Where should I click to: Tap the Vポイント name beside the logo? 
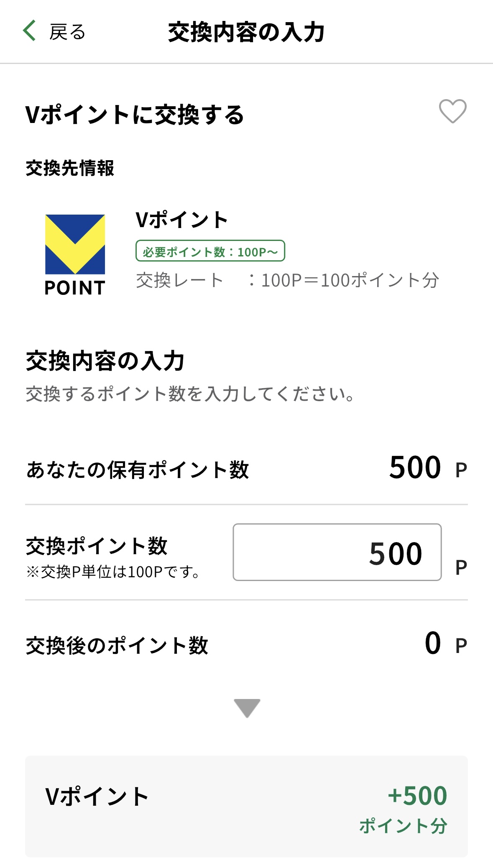tap(181, 220)
